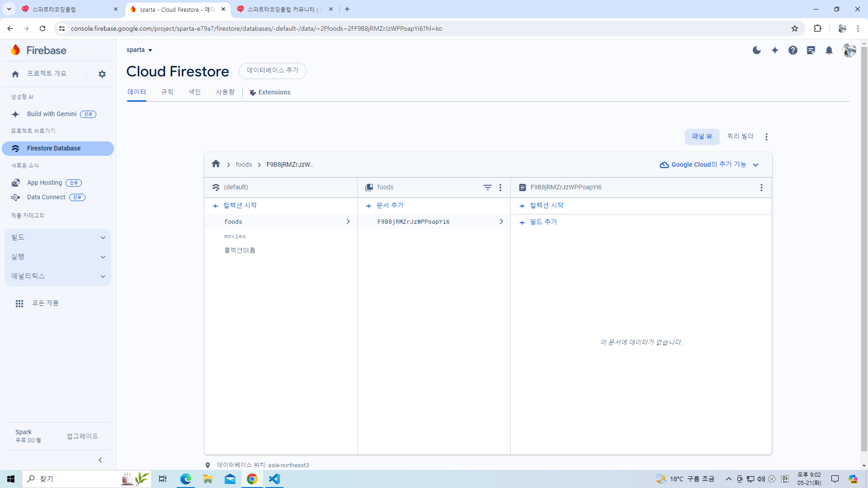
Task: Select the foods collection row
Action: coord(281,221)
